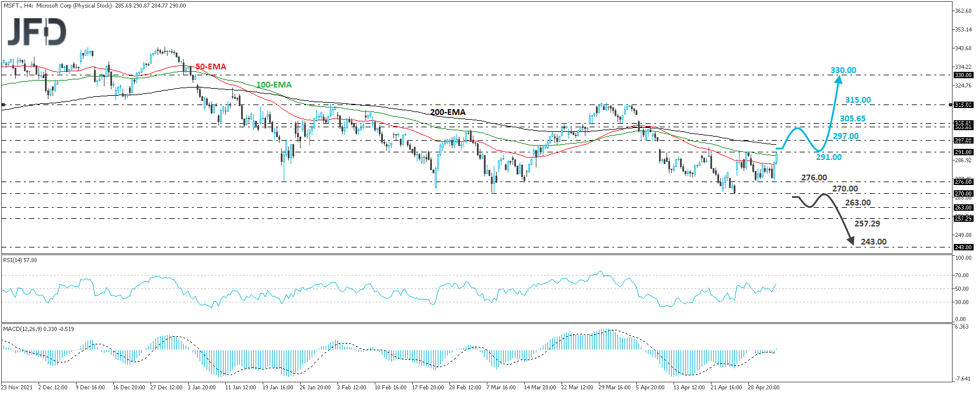Screen dimensions: 980x394
Task: Click the 22 Mar 12:00 date label
Action: click(577, 388)
